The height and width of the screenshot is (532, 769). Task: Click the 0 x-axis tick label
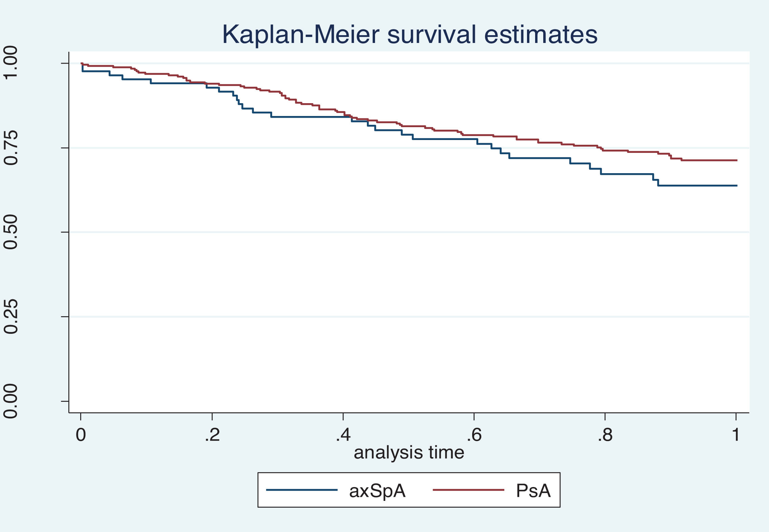(x=81, y=435)
